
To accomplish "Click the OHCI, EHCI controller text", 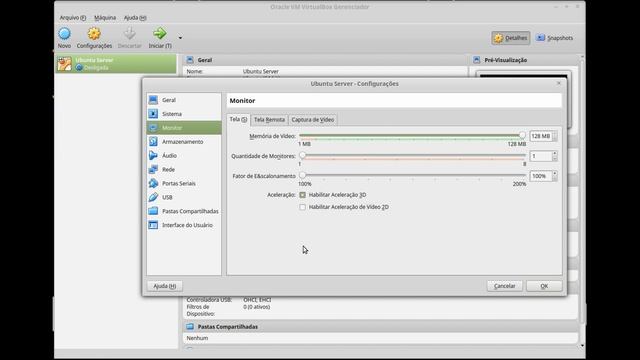I will tap(257, 300).
